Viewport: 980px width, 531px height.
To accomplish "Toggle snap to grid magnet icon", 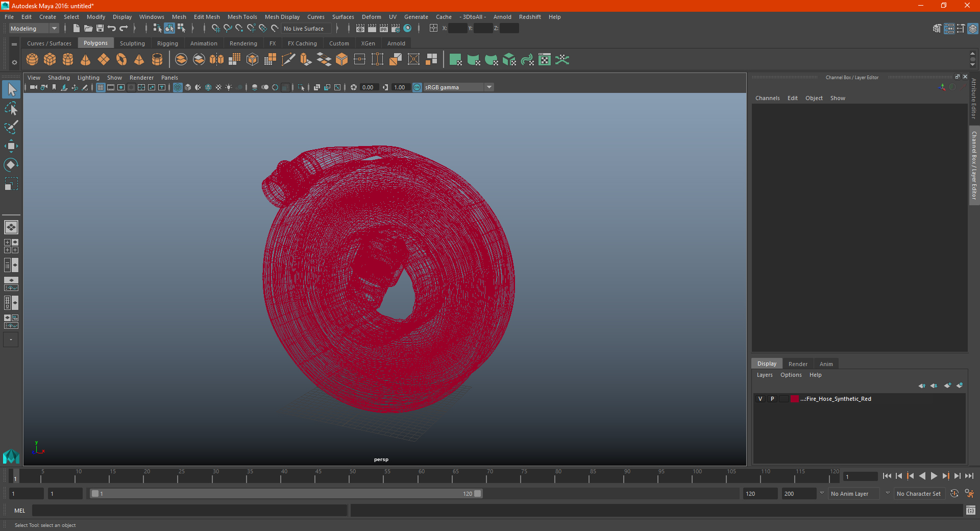I will tap(216, 29).
